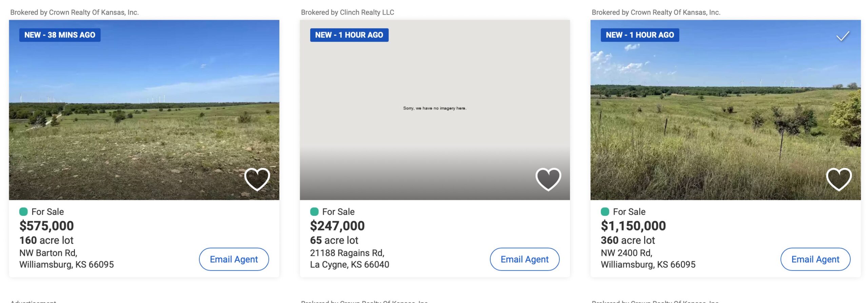Open the NW Barton Rd, Williamsburg address
The height and width of the screenshot is (303, 868).
pos(66,259)
